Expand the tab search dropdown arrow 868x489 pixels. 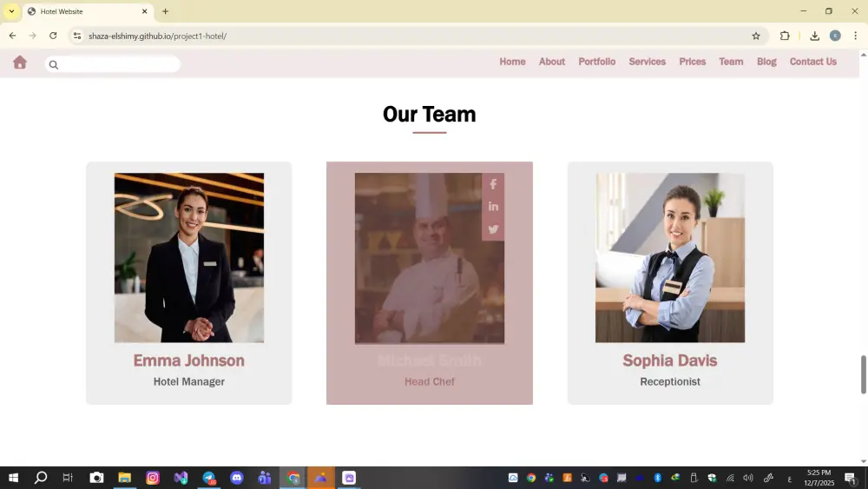click(11, 11)
